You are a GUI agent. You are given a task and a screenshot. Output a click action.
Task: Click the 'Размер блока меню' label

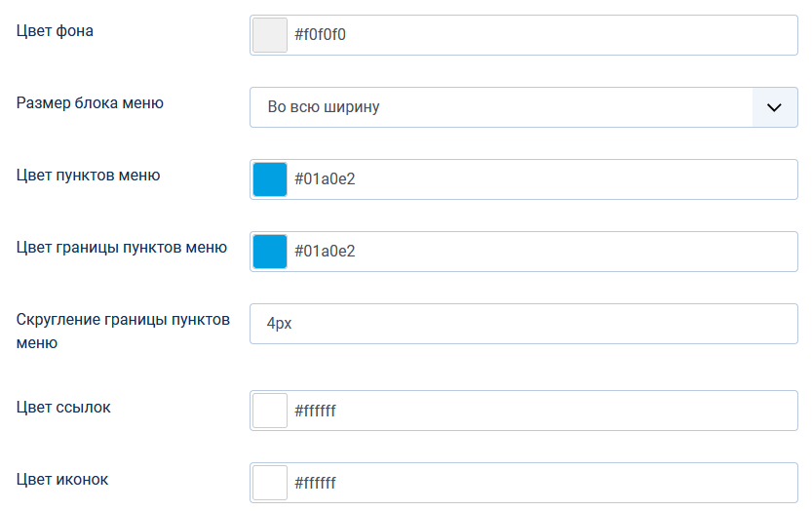[91, 103]
